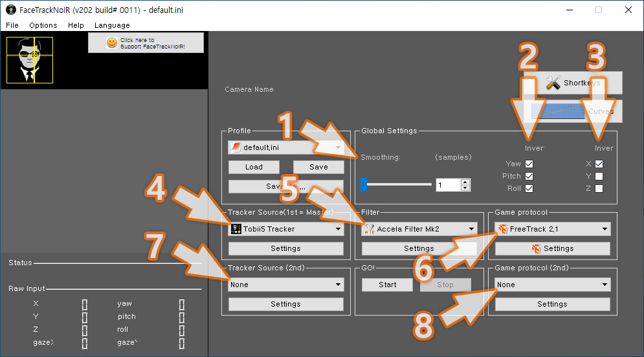Open Settings for the Accela filter

coord(419,248)
